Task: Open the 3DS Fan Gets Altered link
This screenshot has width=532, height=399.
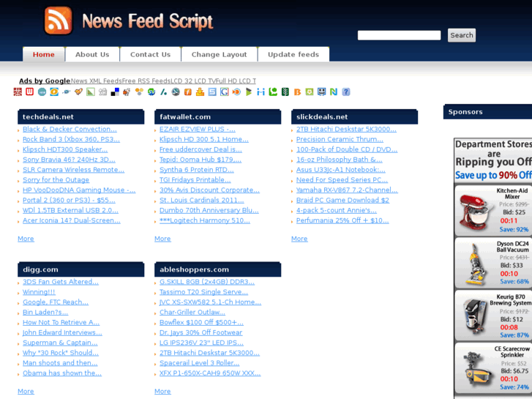Action: point(61,282)
